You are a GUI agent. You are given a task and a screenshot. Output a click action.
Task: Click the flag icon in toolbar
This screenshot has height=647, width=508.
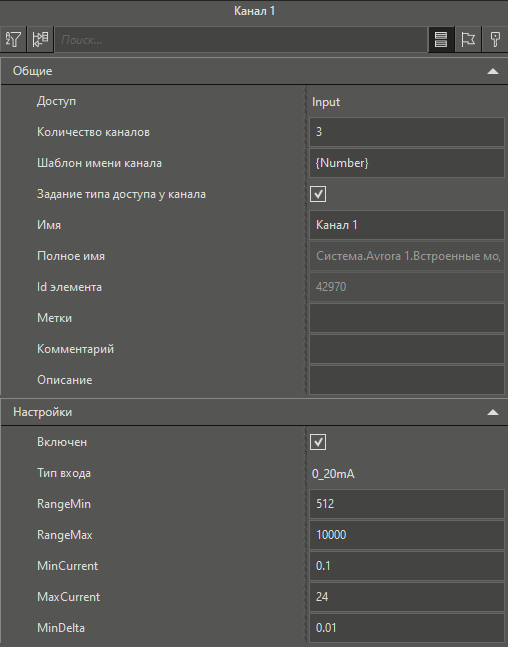point(468,40)
